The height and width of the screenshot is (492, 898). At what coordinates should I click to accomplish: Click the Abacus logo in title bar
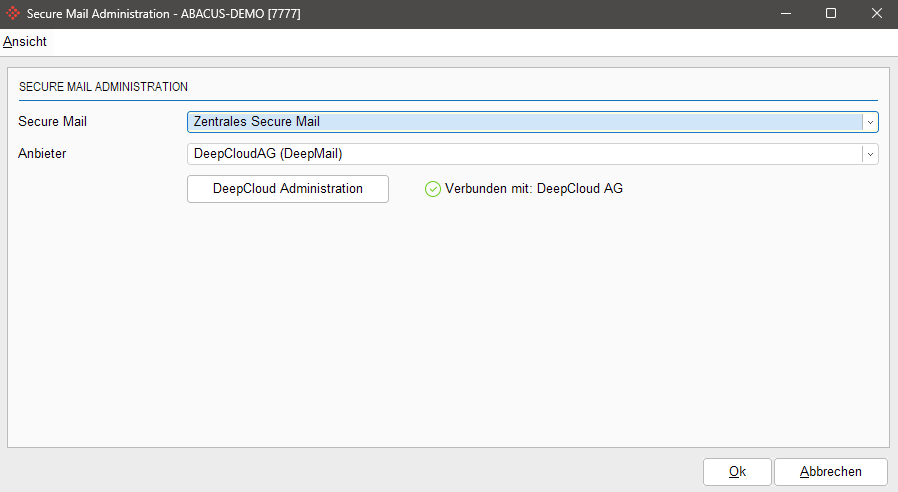(14, 13)
